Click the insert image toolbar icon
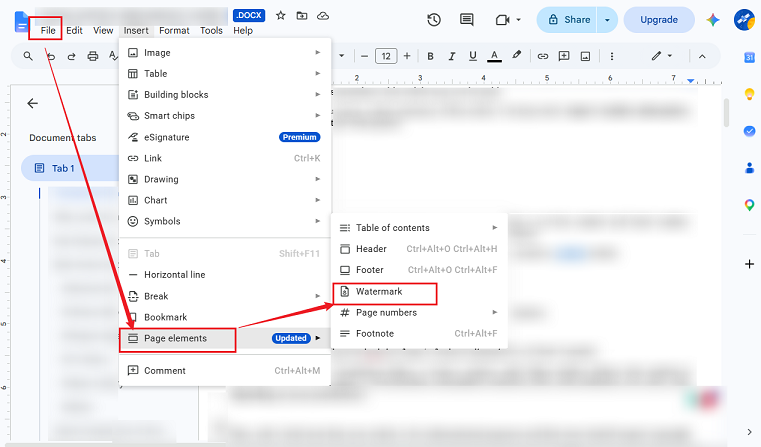Screen dimensions: 761x447 click(586, 56)
